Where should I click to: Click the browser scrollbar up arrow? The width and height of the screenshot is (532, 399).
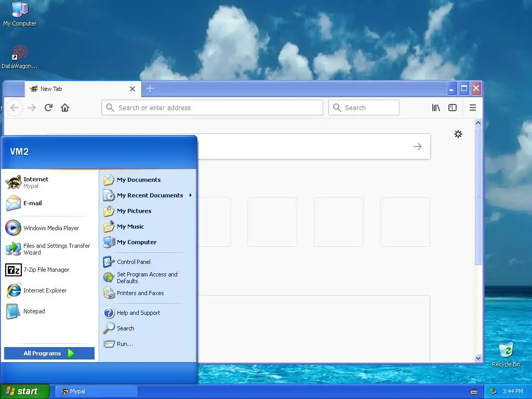(x=478, y=123)
